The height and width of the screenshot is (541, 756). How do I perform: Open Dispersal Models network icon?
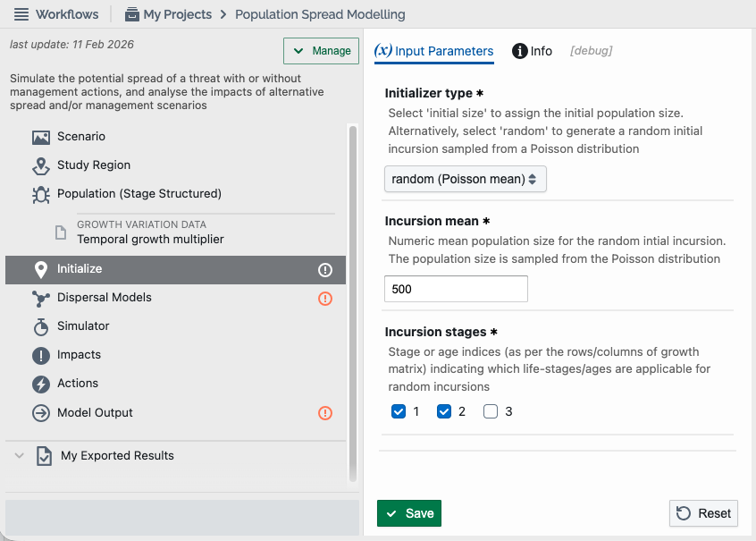[x=41, y=299]
